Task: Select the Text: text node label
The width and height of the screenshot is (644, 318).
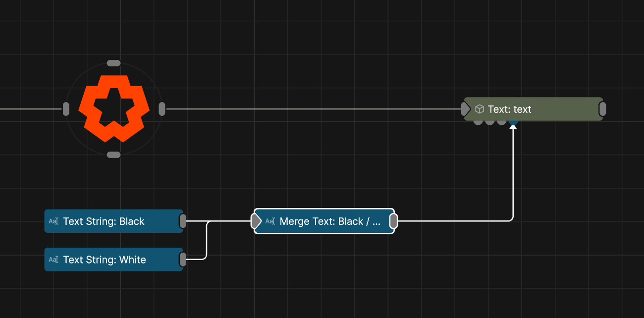Action: pyautogui.click(x=509, y=109)
